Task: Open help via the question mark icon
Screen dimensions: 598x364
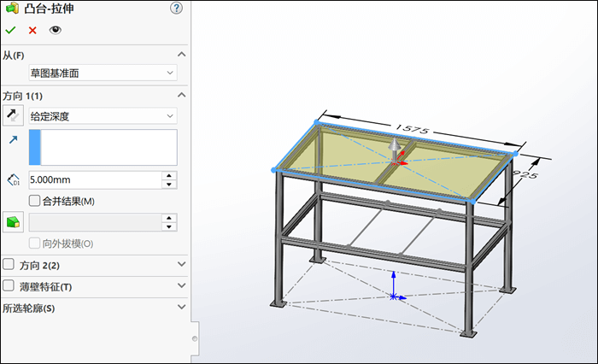Action: (176, 8)
